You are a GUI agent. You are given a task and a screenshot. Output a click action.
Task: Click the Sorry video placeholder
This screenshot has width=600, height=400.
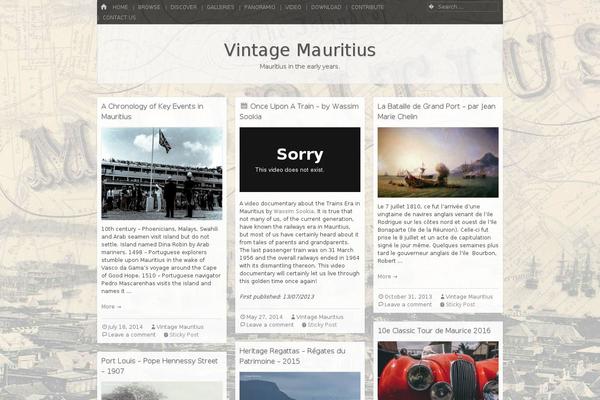[300, 160]
